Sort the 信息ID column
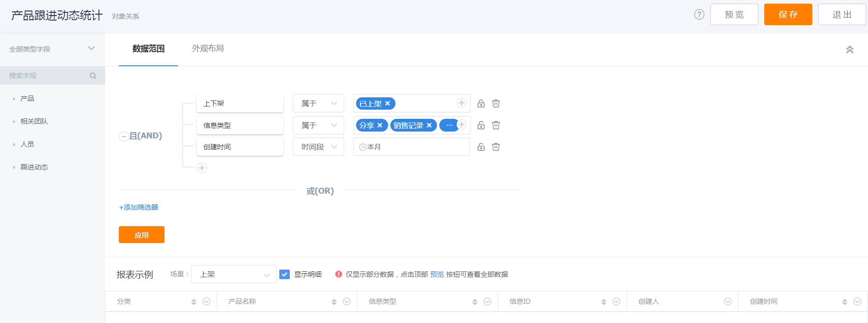The image size is (868, 323). click(x=604, y=302)
